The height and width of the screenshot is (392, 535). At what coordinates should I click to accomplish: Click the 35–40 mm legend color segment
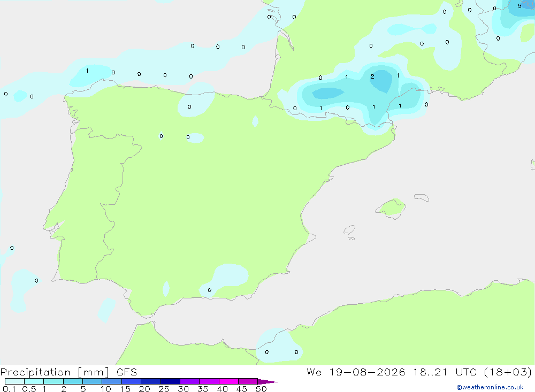tap(209, 381)
